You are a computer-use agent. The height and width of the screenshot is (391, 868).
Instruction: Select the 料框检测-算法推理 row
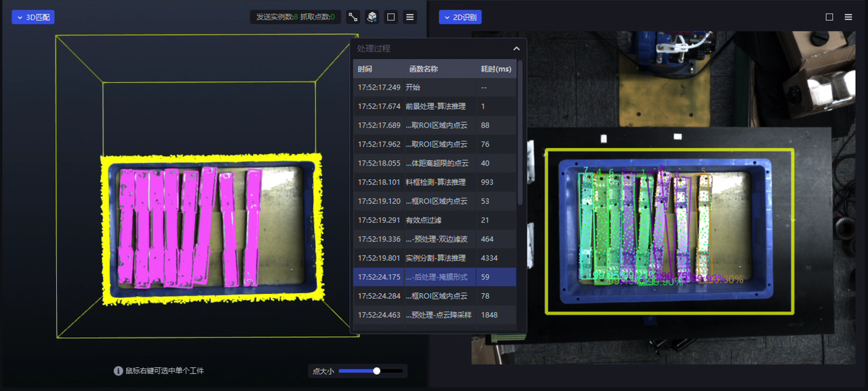(435, 182)
